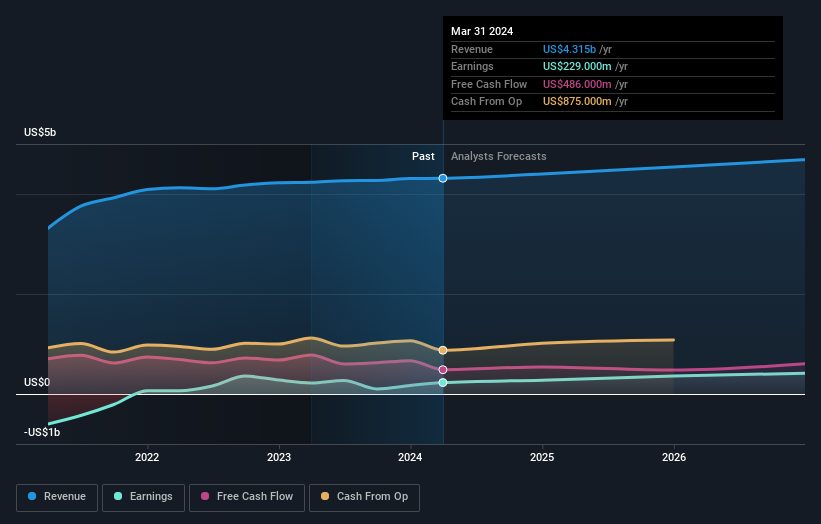Click the 2026 x-axis label
Image resolution: width=821 pixels, height=524 pixels.
click(x=674, y=457)
